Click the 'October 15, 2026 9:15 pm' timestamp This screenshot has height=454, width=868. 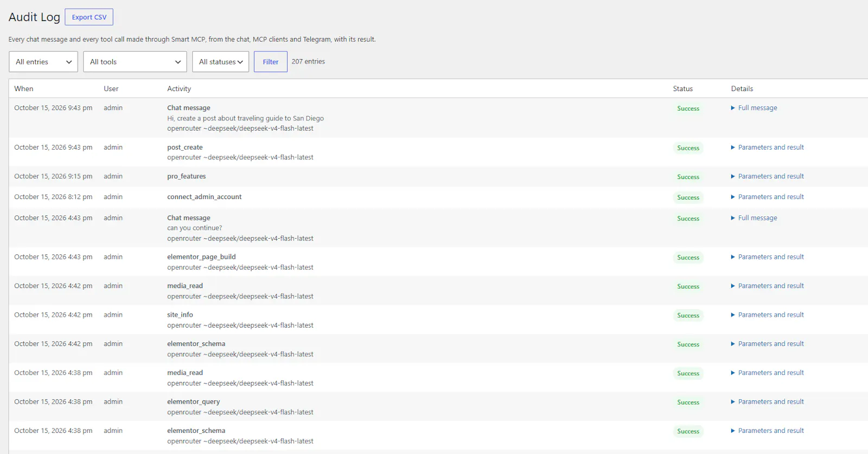pyautogui.click(x=53, y=176)
